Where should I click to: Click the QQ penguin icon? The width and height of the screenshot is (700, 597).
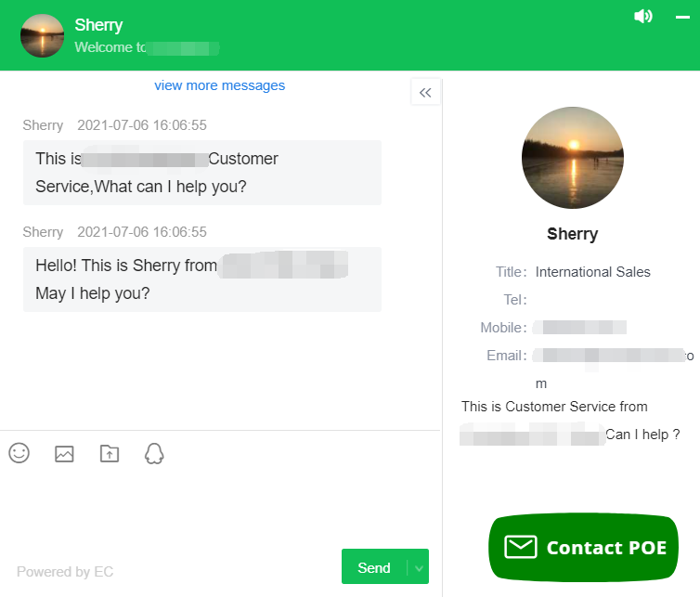click(x=154, y=453)
